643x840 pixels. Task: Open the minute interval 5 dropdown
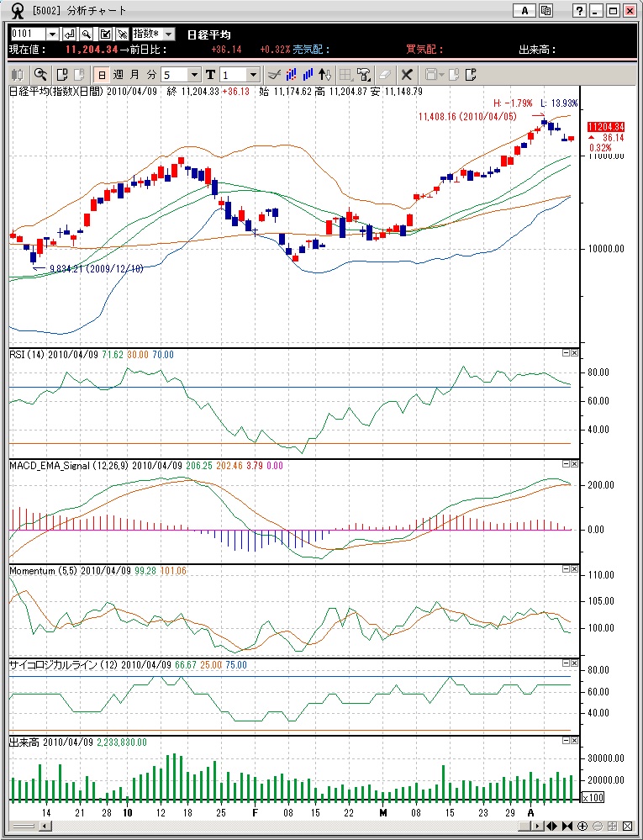coord(194,75)
